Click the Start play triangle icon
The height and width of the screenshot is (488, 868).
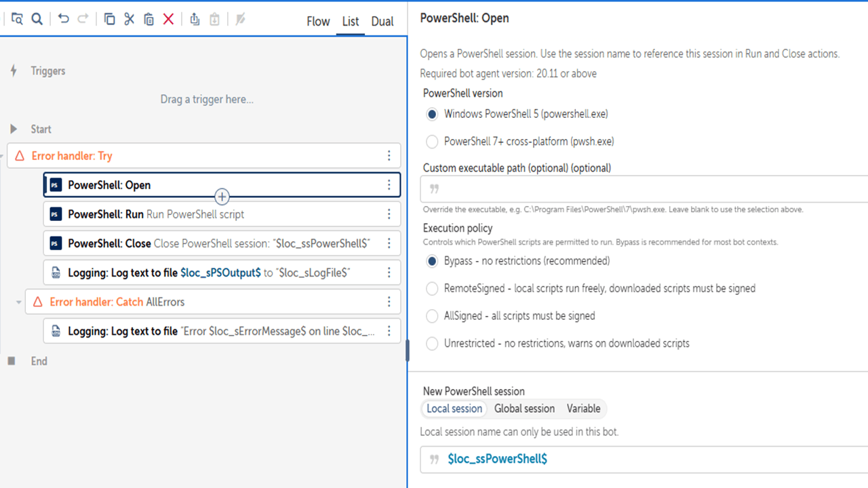(x=14, y=129)
